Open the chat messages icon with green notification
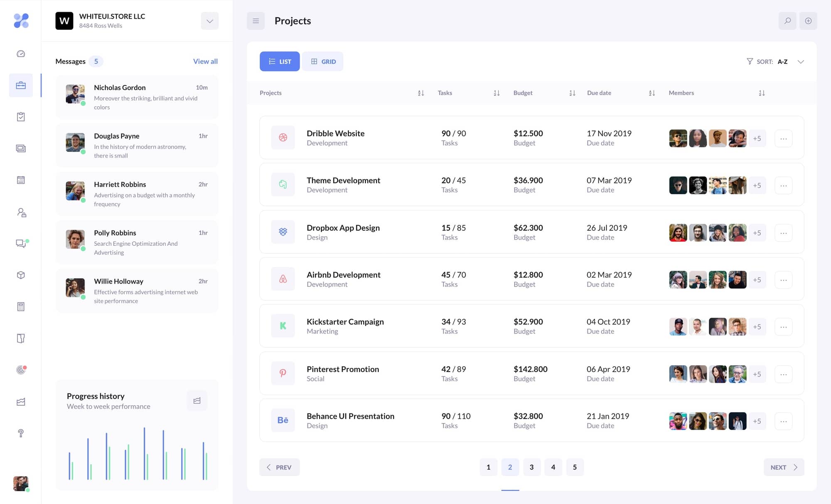Viewport: 831px width, 504px height. point(20,244)
